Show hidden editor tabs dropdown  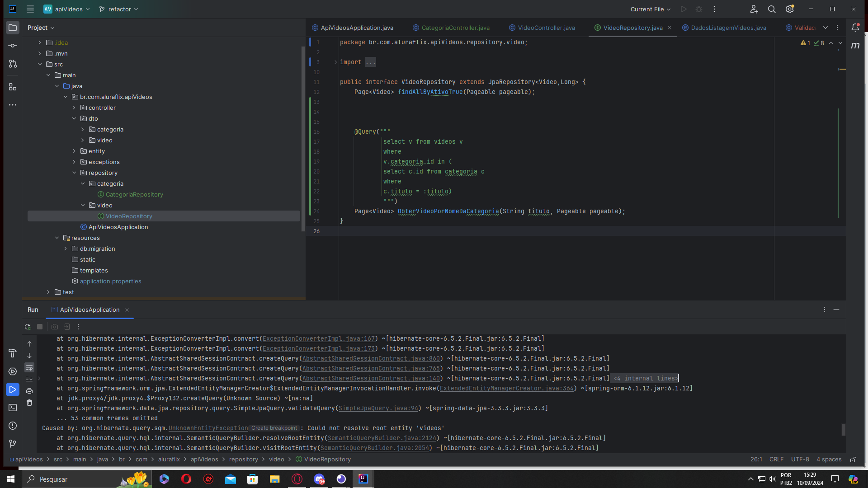(x=826, y=28)
